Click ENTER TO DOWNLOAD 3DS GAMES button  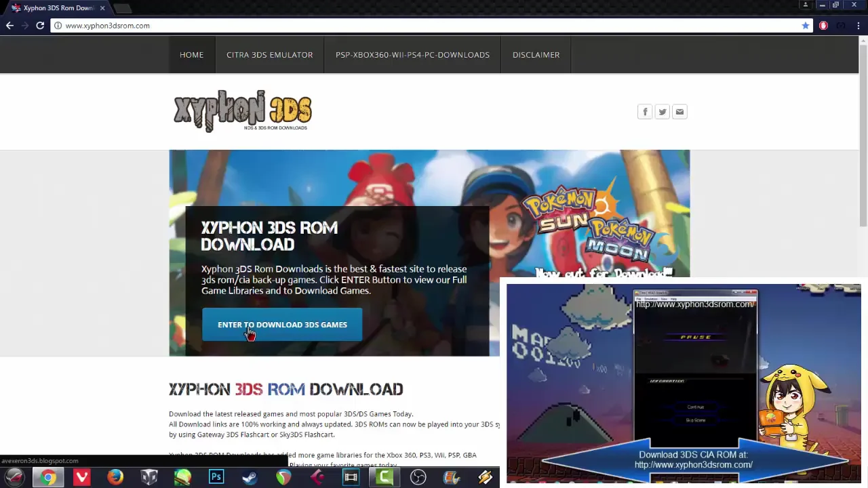282,325
